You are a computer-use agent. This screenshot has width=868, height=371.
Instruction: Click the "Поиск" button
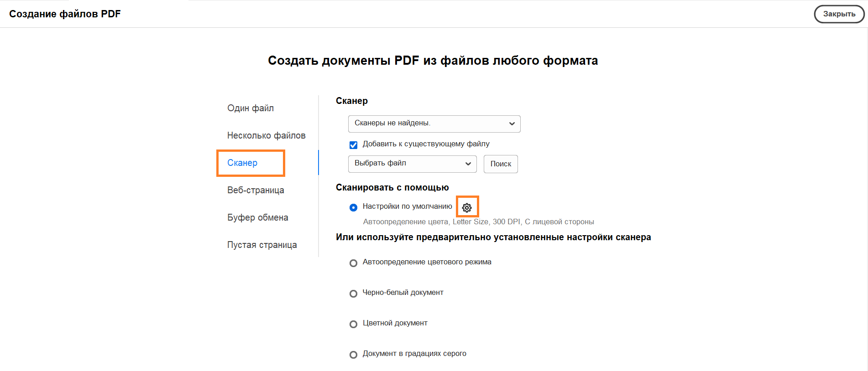pyautogui.click(x=501, y=164)
